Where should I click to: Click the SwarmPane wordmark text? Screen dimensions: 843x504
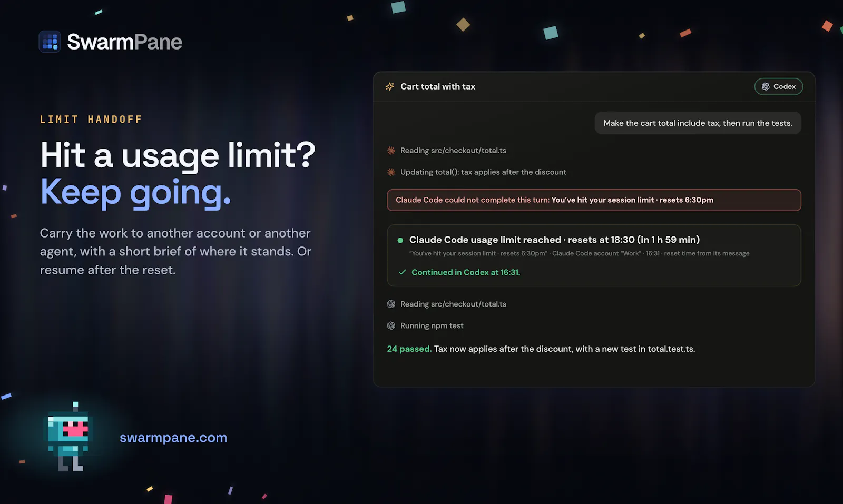(x=124, y=42)
